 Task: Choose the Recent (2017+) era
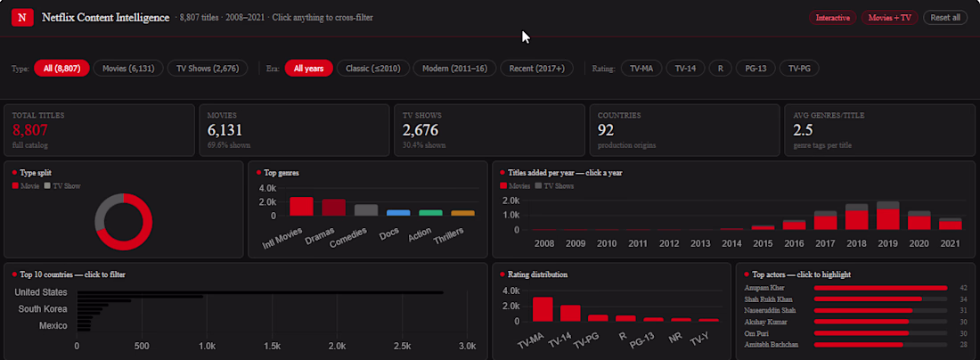click(x=537, y=68)
